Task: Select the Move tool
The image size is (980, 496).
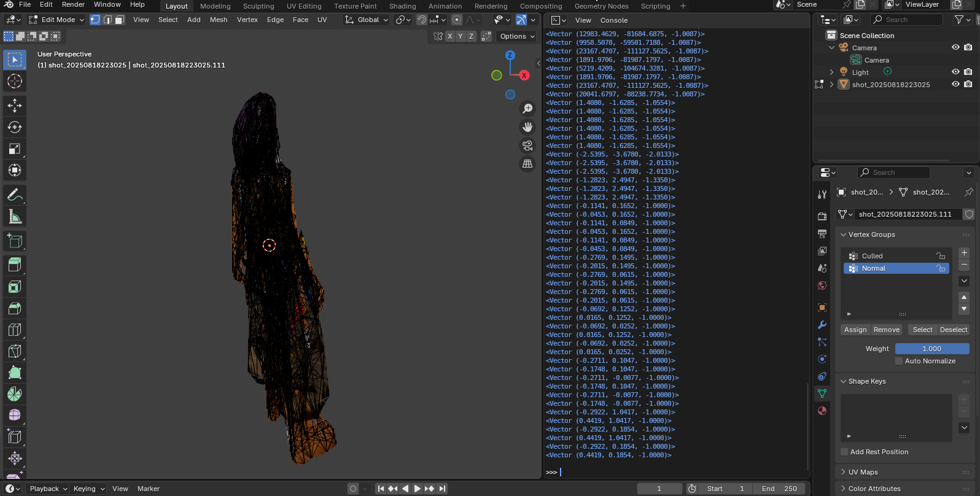Action: tap(15, 106)
